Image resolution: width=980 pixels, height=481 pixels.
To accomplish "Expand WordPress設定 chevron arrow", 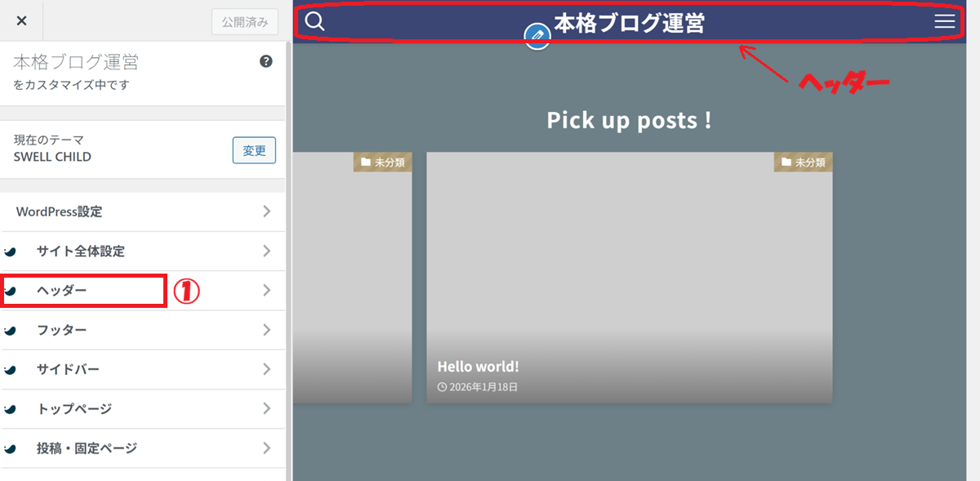I will [x=266, y=212].
